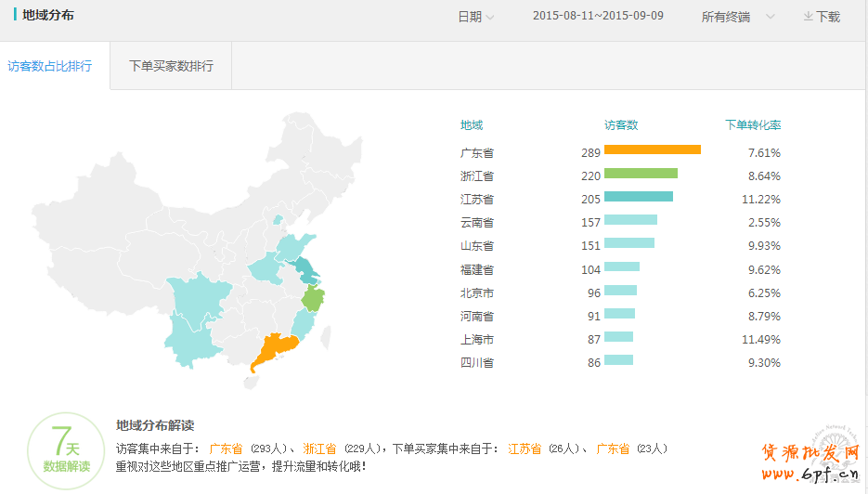This screenshot has height=494, width=868.
Task: Select the 上海市 row in region list
Action: [x=477, y=340]
